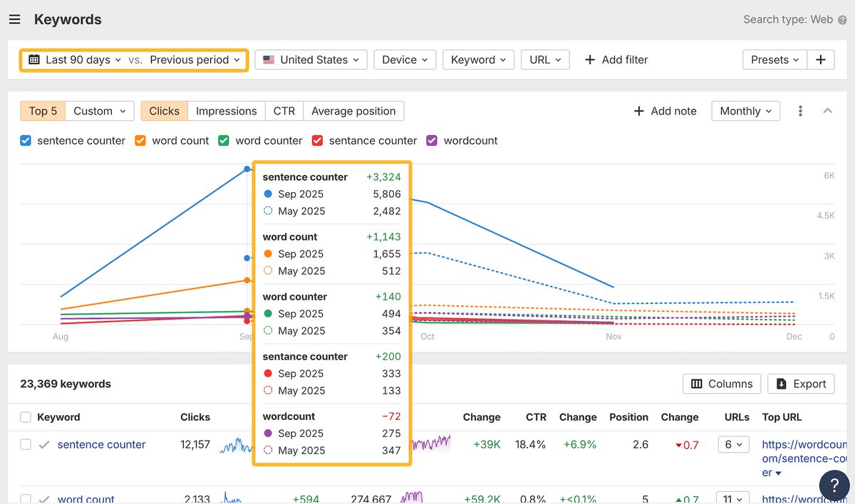This screenshot has width=855, height=504.
Task: Open the sentence counter keyword link
Action: [x=100, y=444]
